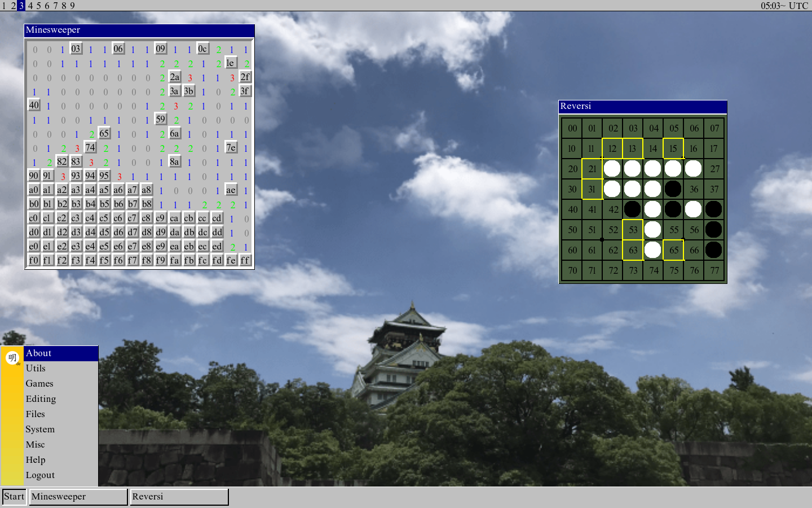The width and height of the screenshot is (812, 508).
Task: Click the round logo icon in start menu
Action: pos(12,358)
